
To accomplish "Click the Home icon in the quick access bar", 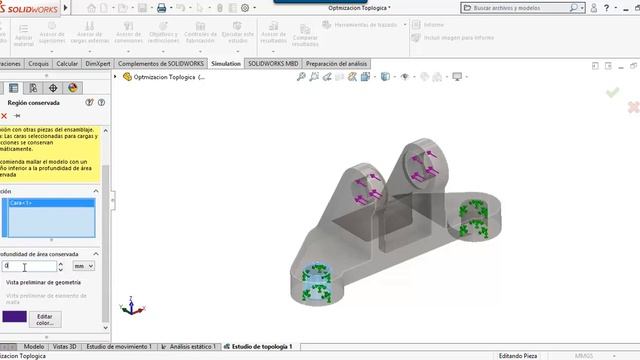I will (91, 8).
